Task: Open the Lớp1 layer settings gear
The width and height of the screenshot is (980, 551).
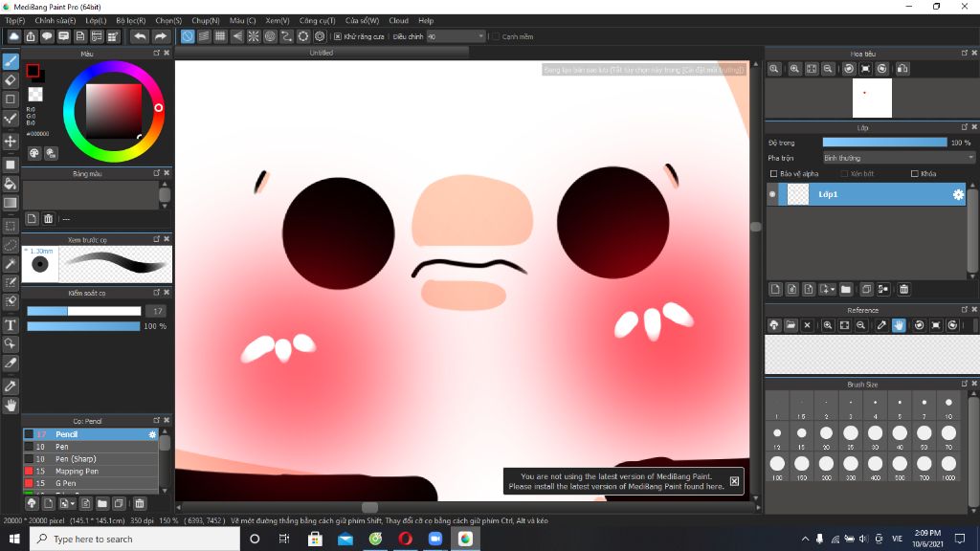Action: 958,195
